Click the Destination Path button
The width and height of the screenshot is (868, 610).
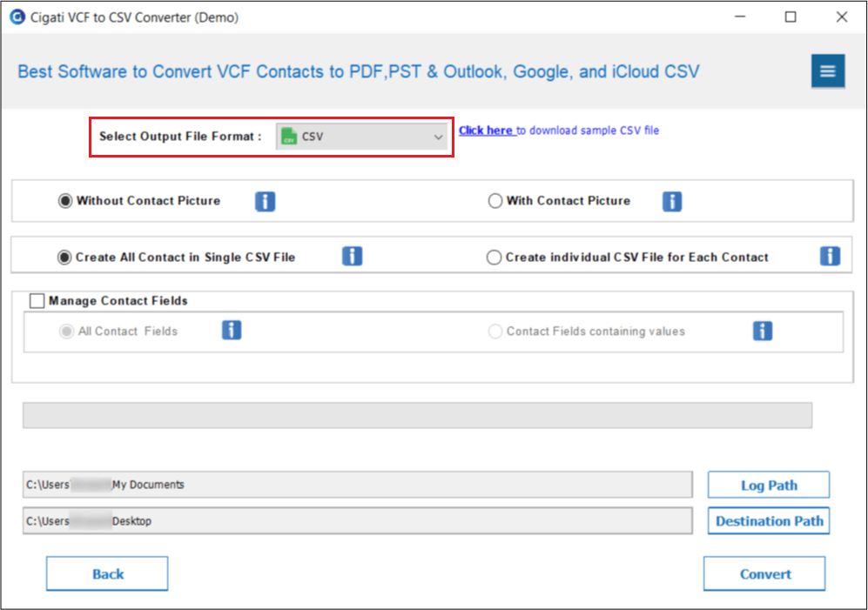(769, 521)
